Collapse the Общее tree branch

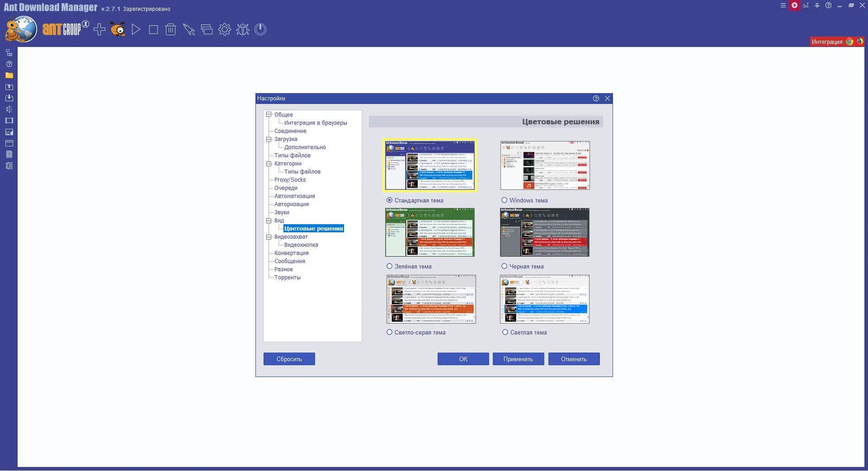click(269, 114)
